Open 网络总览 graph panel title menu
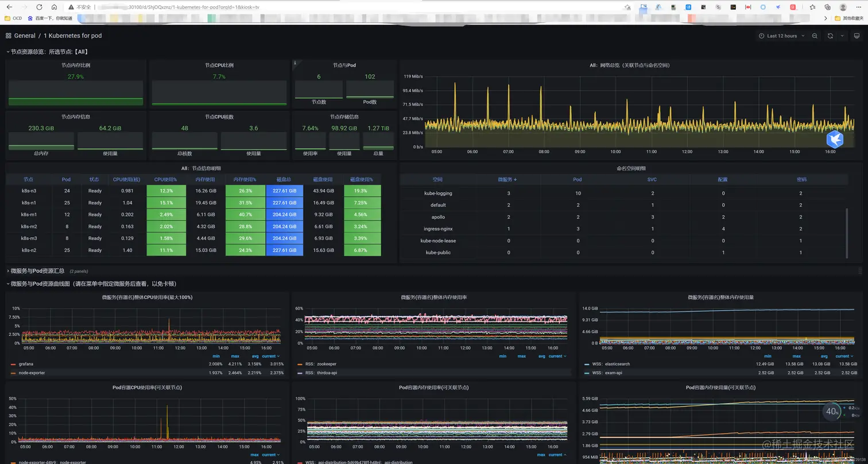 click(x=630, y=65)
